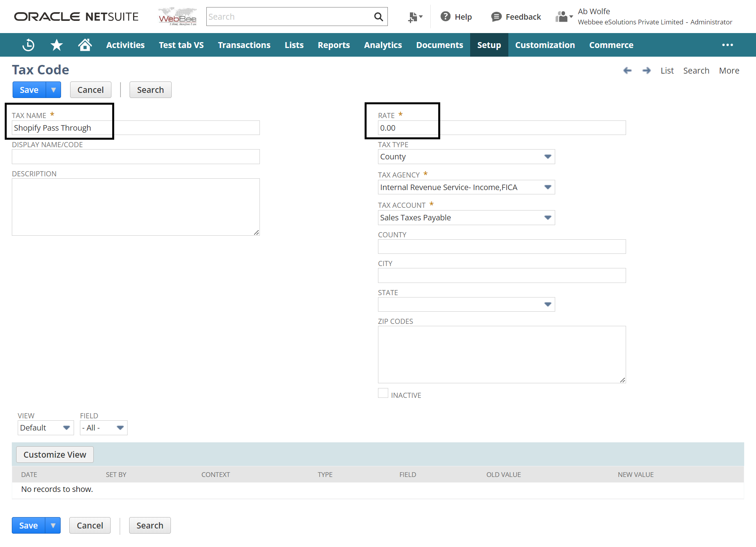
Task: Click the Feedback speech bubble icon
Action: 496,17
